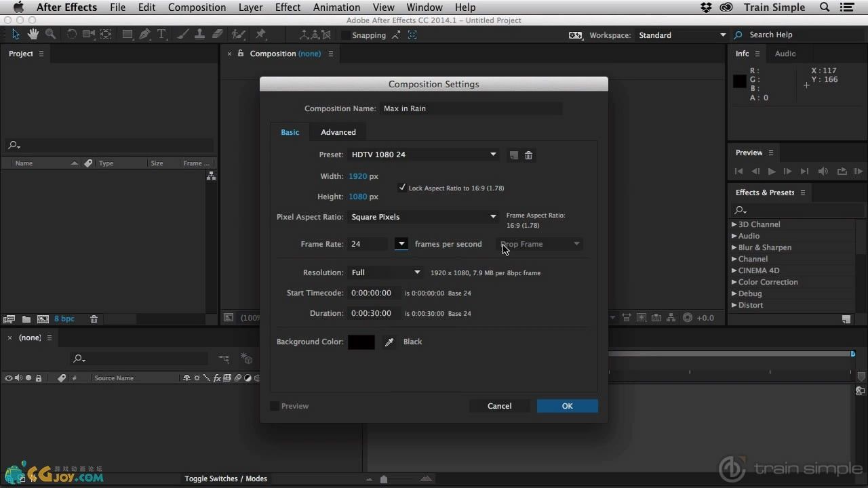
Task: Toggle the timeline audio speaker column
Action: click(18, 378)
